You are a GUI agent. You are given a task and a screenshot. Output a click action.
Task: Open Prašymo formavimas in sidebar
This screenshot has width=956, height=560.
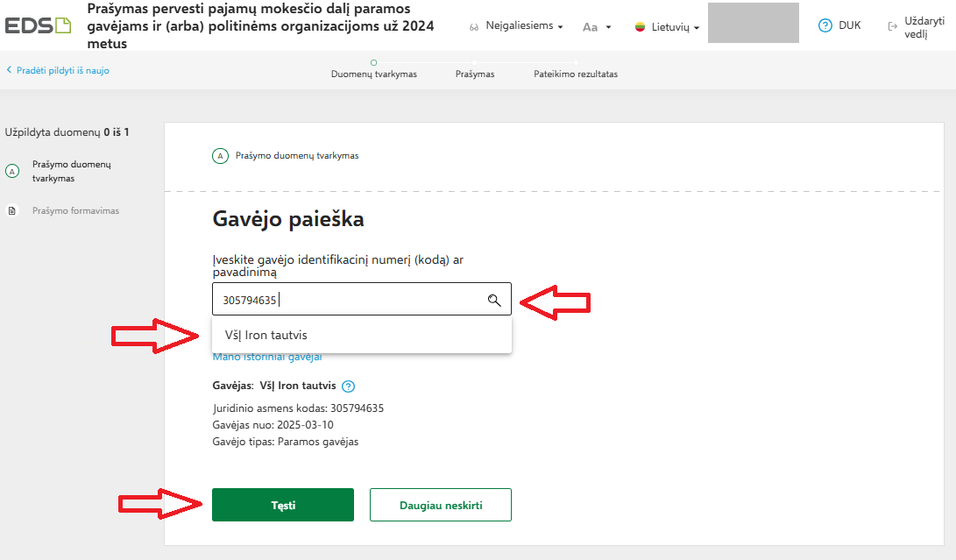coord(75,210)
